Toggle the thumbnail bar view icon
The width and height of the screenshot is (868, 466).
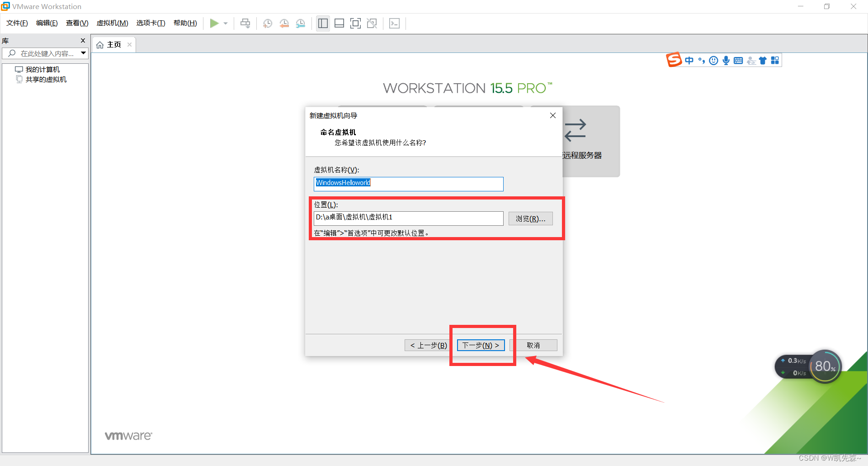(340, 23)
